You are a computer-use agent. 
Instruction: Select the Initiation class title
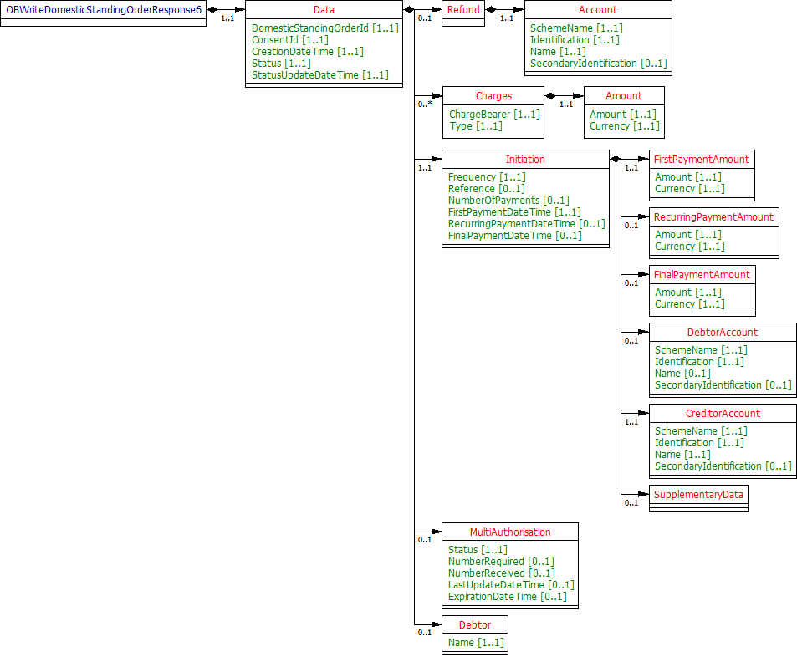coord(525,159)
